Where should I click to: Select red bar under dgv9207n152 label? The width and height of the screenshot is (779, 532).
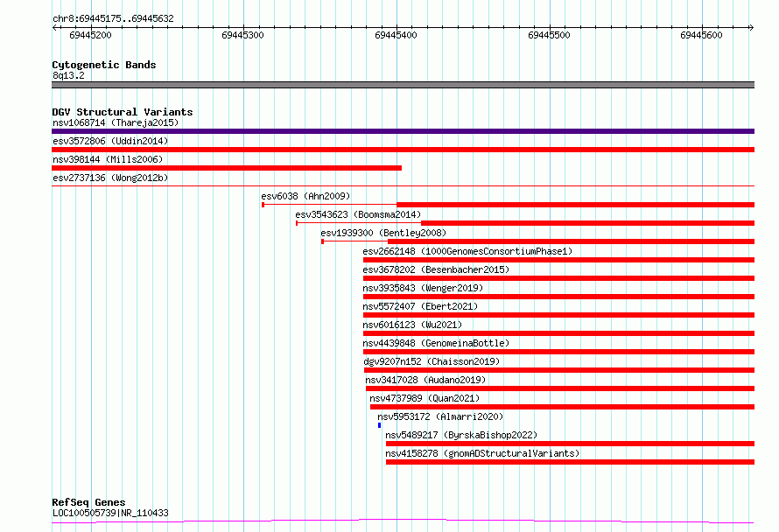click(x=559, y=370)
